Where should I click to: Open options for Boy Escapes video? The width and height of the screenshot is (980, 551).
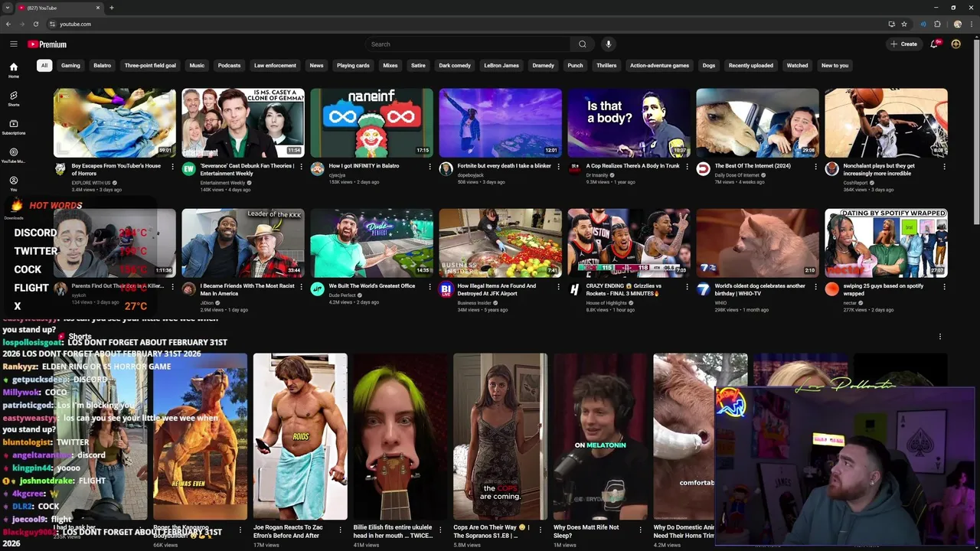[172, 167]
